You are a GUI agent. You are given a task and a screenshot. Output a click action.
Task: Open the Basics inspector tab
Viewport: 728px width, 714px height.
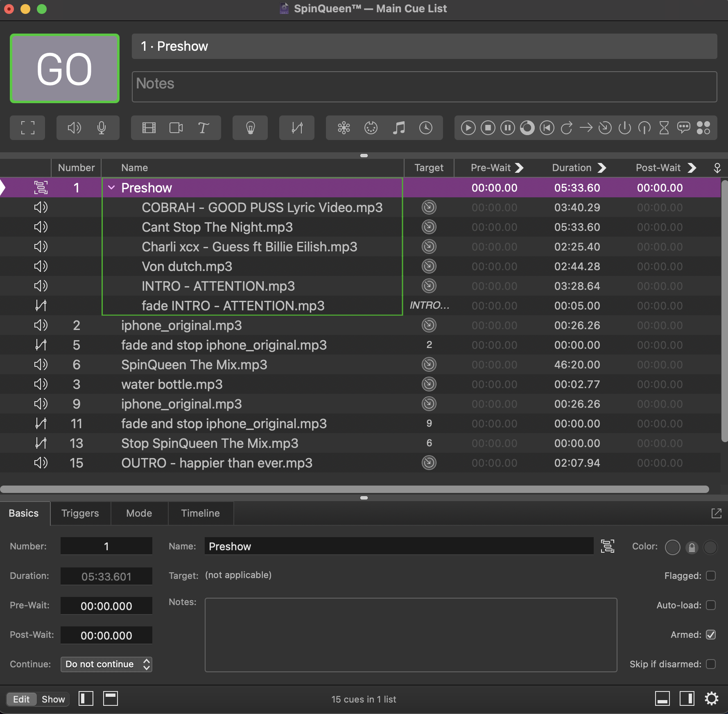[24, 513]
